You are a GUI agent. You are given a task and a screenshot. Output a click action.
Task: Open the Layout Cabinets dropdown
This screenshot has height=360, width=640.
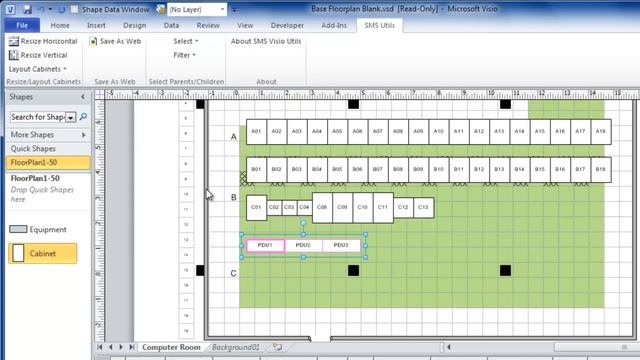point(38,69)
